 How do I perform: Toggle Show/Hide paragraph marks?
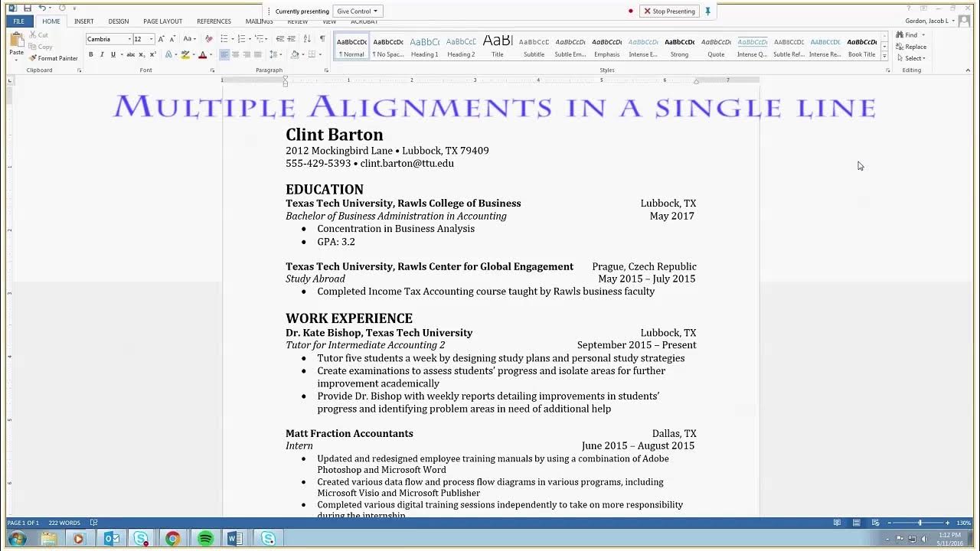tap(322, 39)
